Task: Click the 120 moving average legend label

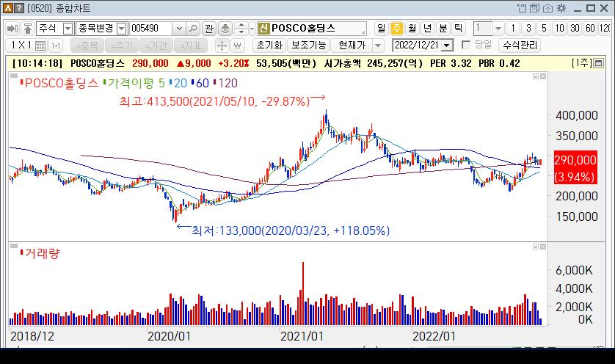Action: tap(228, 83)
